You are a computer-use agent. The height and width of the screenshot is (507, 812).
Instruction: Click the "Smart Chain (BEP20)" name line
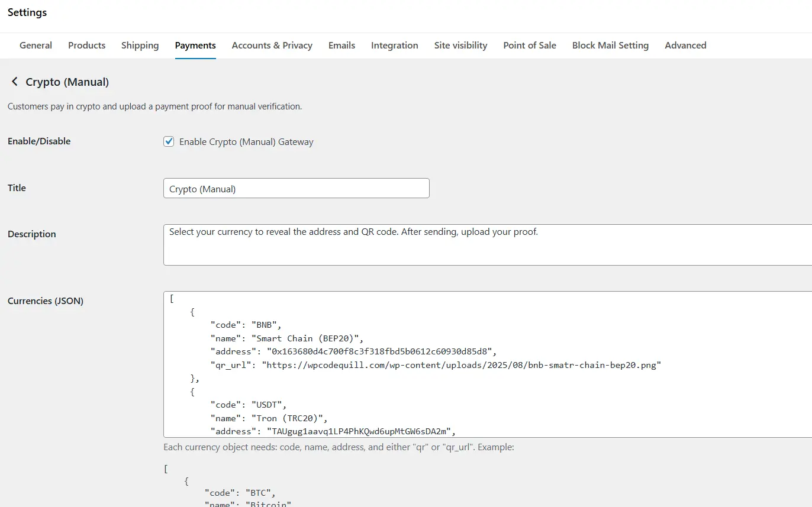coord(286,338)
